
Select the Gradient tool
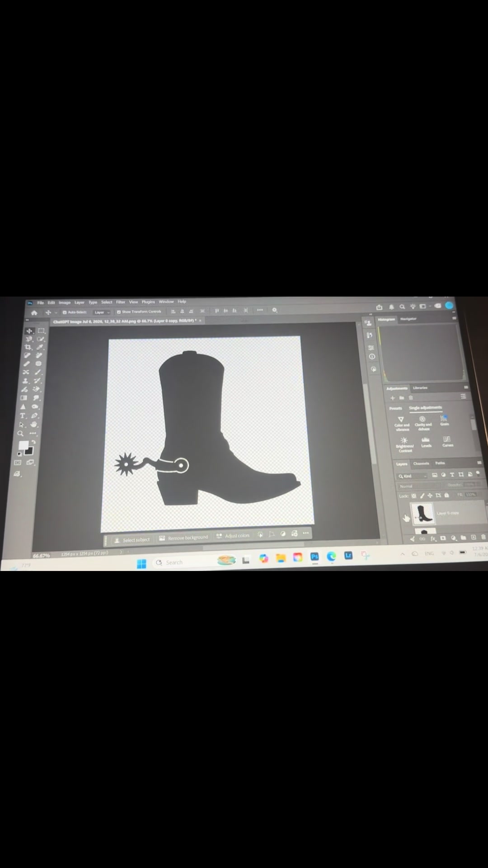point(24,398)
